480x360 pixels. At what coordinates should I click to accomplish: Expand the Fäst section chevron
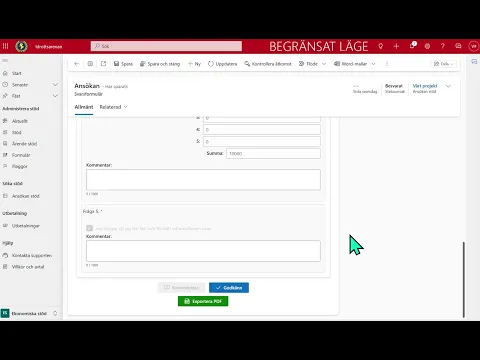[x=55, y=96]
